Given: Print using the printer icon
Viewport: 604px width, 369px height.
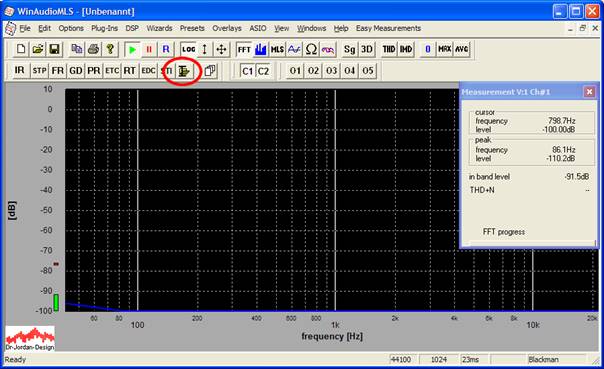Looking at the screenshot, I should (x=94, y=49).
